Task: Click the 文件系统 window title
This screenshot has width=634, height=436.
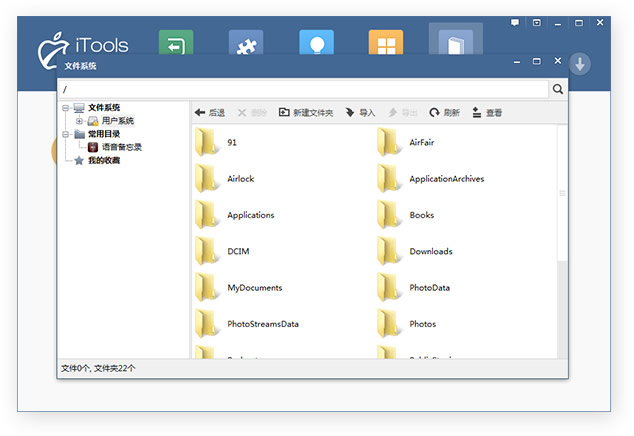Action: [80, 66]
